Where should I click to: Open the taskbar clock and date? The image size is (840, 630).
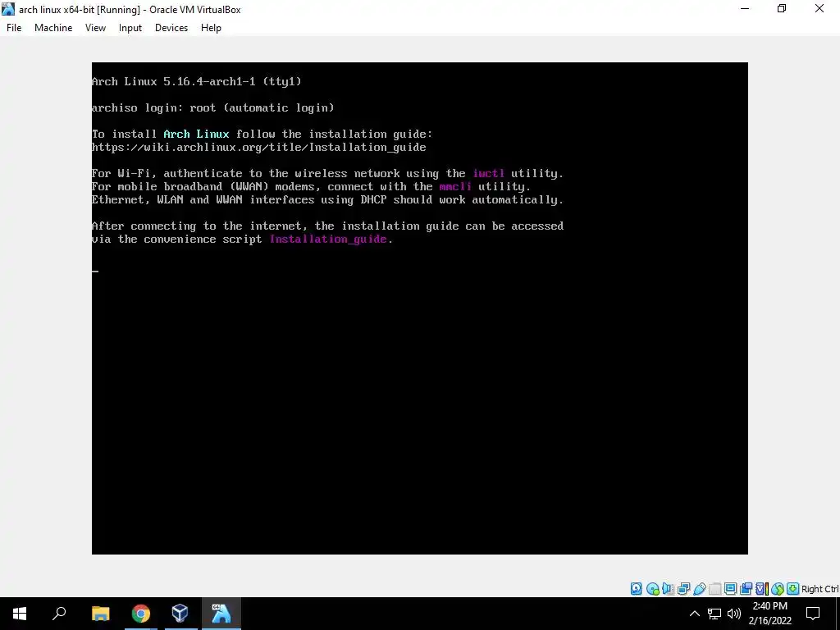coord(769,614)
